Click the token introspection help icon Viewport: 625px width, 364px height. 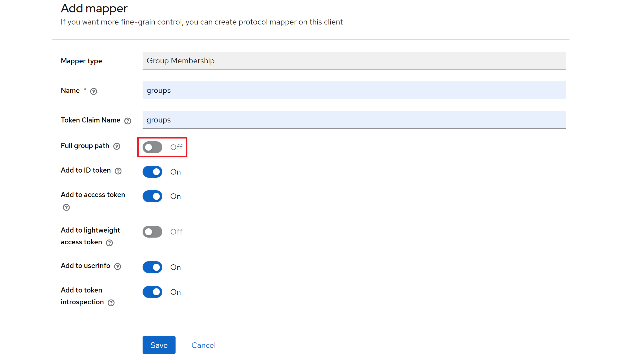tap(111, 303)
